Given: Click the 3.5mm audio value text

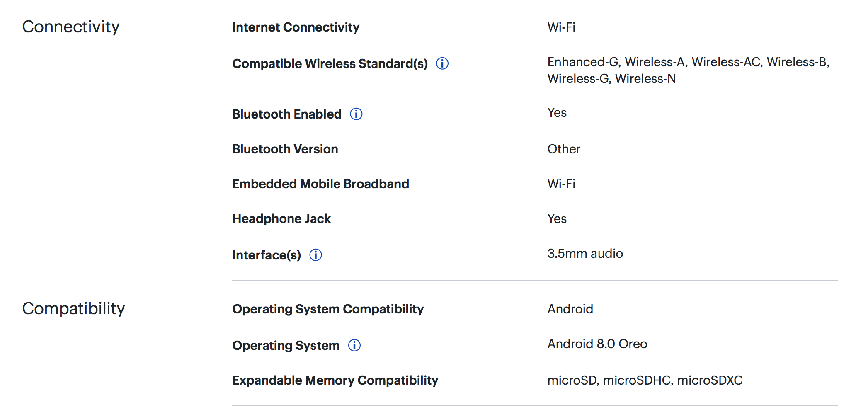Looking at the screenshot, I should [x=585, y=254].
